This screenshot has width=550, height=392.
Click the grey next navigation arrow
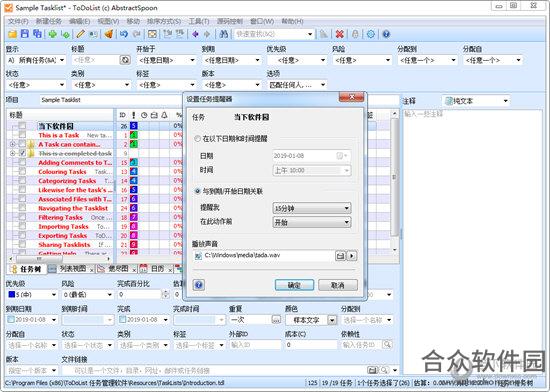(x=207, y=34)
